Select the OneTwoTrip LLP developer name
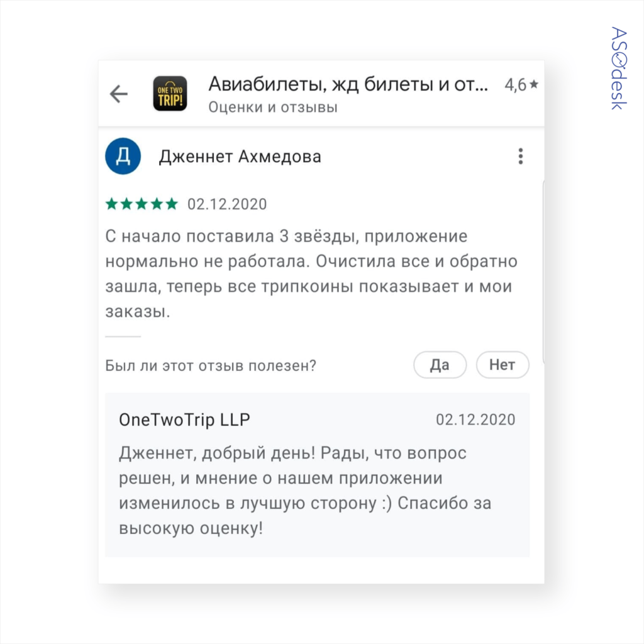 [x=184, y=419]
